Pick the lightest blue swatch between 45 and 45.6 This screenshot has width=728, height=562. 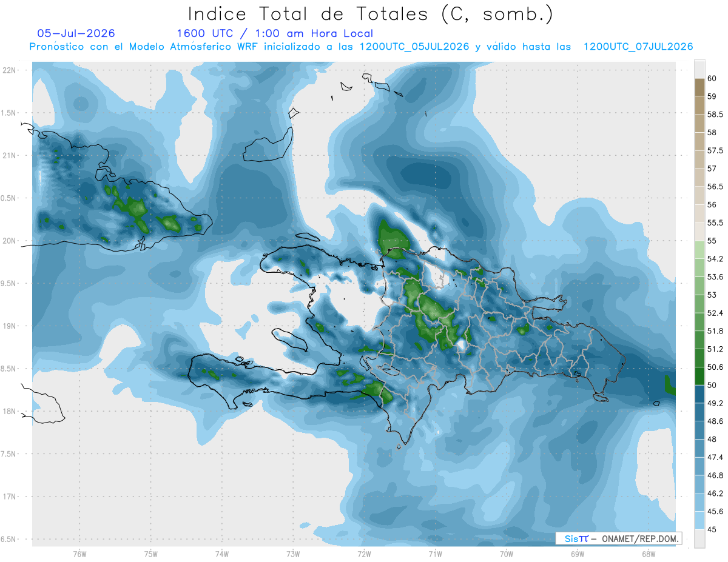tap(699, 520)
